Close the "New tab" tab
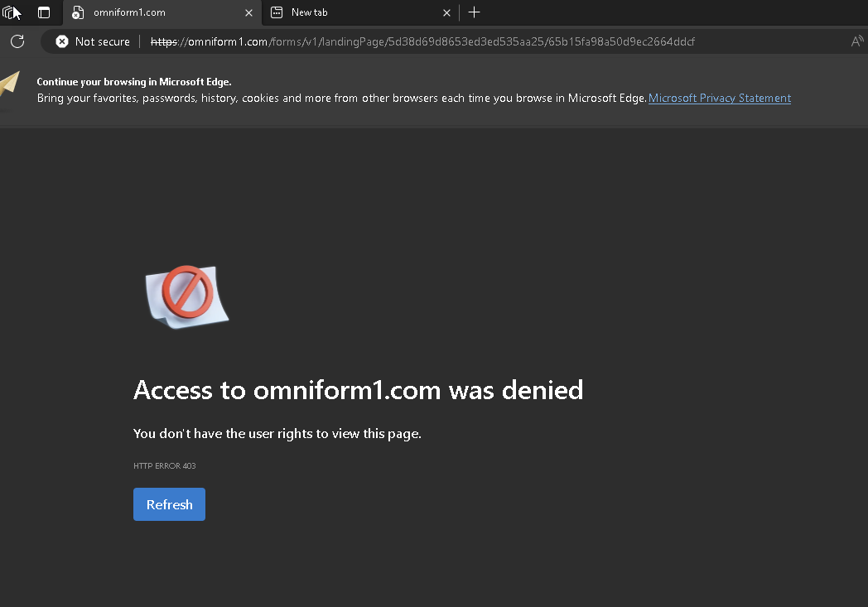 pyautogui.click(x=447, y=12)
